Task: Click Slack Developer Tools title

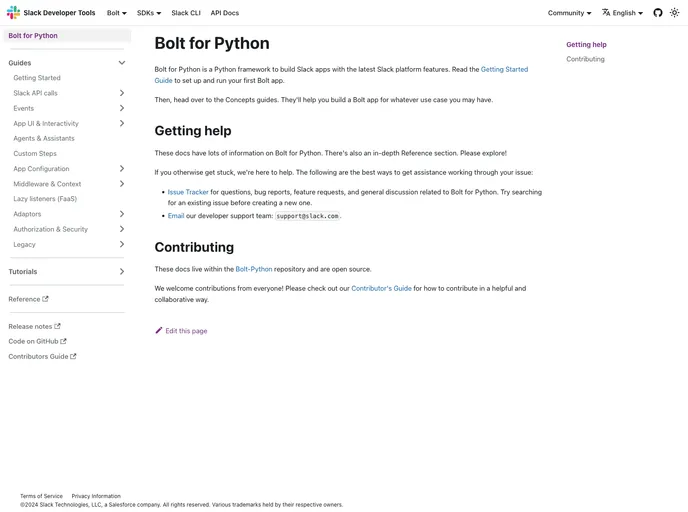Action: 59,13
